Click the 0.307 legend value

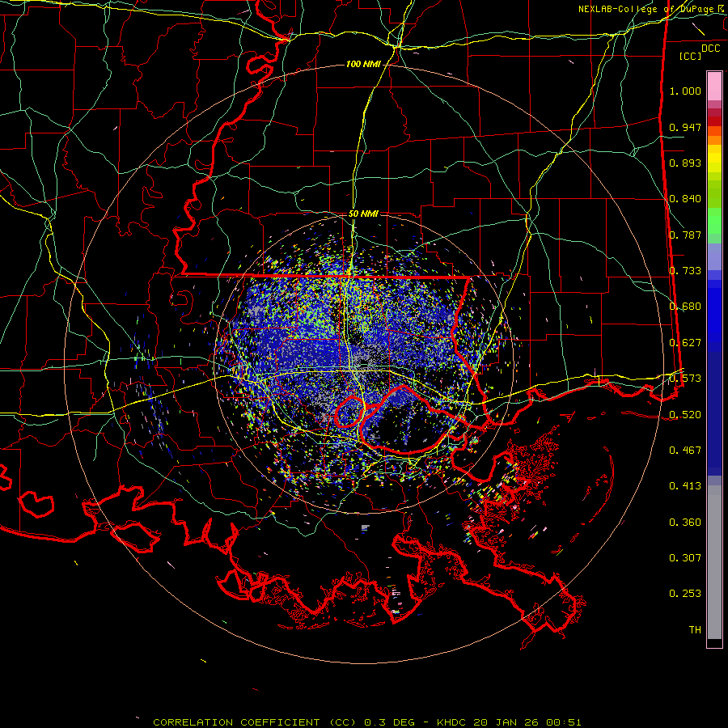(x=685, y=558)
